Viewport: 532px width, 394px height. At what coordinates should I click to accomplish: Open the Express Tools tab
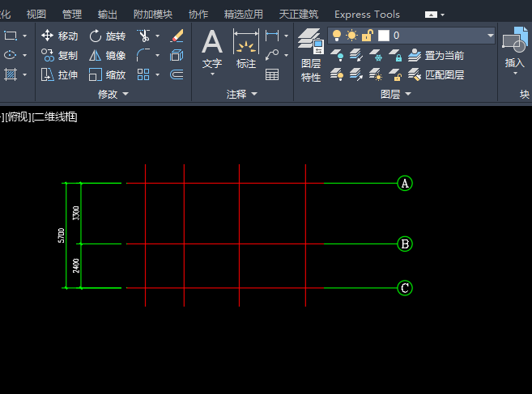(367, 14)
